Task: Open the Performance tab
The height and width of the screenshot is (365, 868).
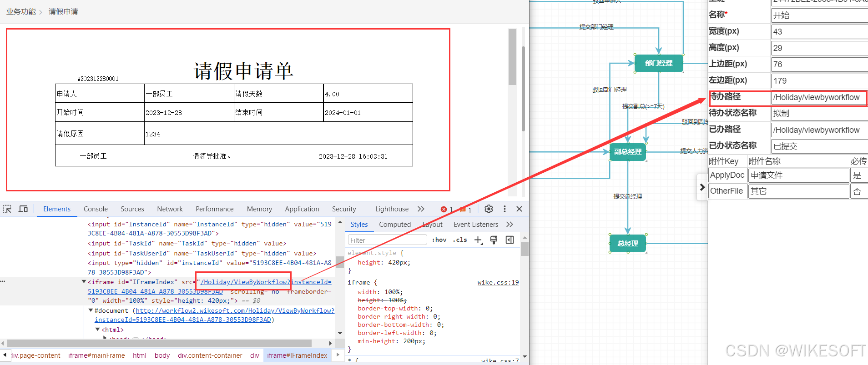Action: coord(214,209)
